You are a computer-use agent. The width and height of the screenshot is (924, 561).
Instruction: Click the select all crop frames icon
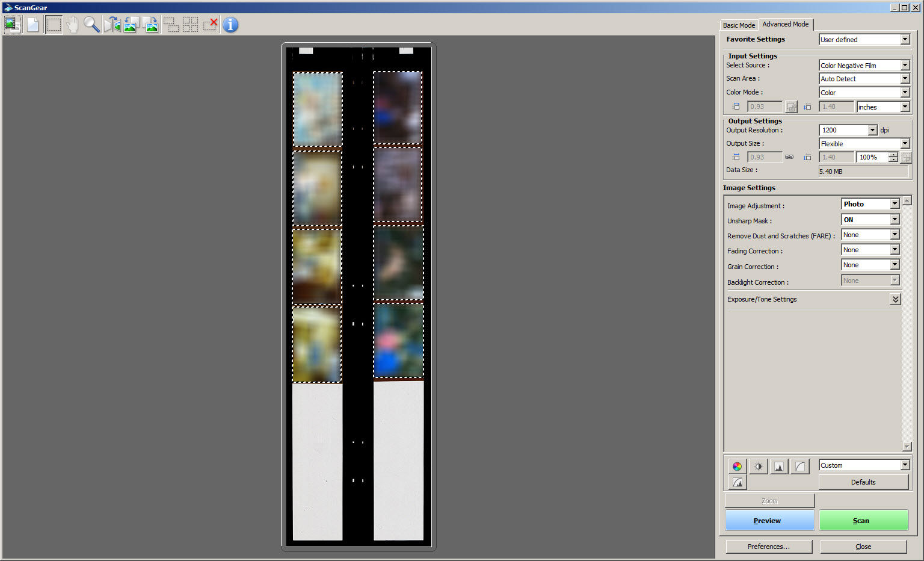point(191,25)
